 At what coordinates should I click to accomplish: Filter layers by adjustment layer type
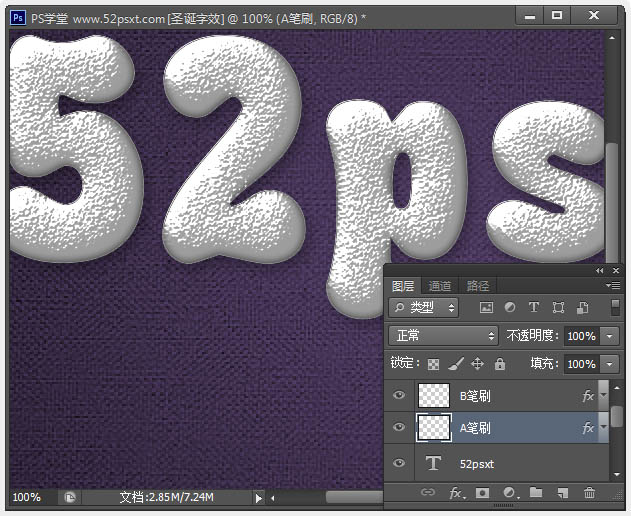(x=510, y=308)
